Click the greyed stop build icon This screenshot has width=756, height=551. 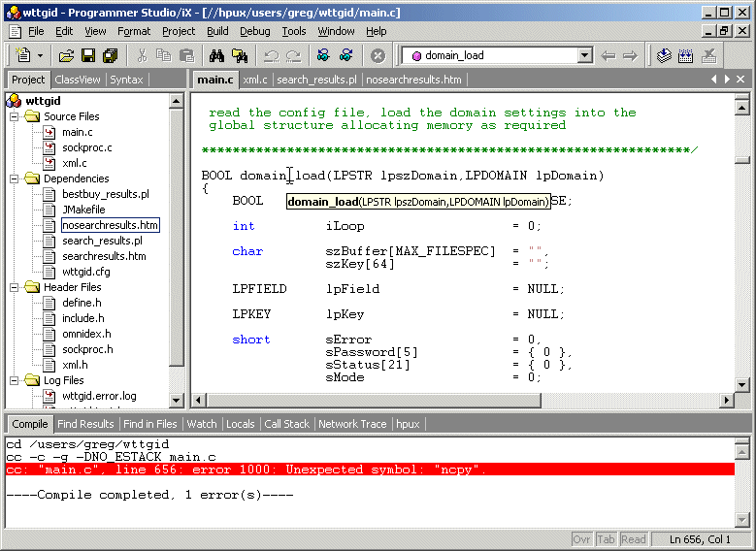(x=708, y=56)
